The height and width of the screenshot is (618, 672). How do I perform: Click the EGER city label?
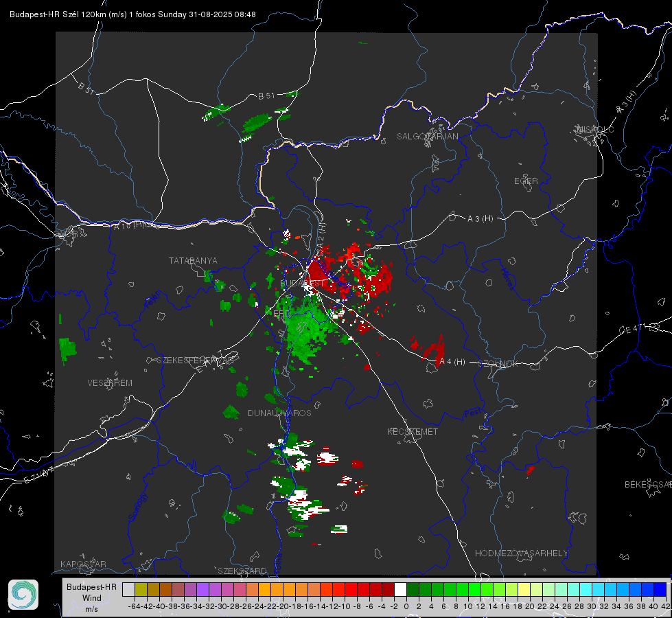coord(526,181)
